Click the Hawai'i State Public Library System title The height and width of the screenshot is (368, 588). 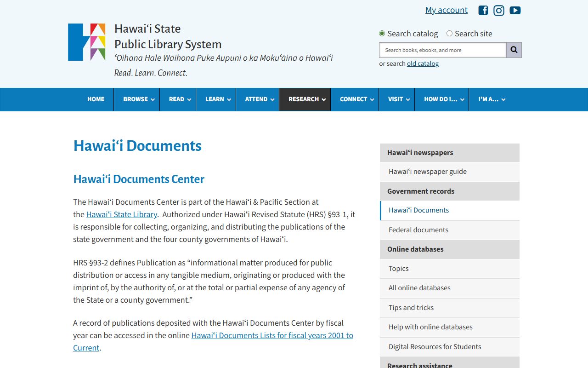coord(168,36)
